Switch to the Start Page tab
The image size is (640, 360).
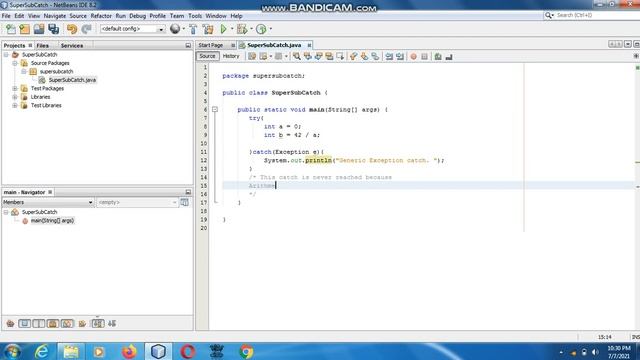click(211, 45)
